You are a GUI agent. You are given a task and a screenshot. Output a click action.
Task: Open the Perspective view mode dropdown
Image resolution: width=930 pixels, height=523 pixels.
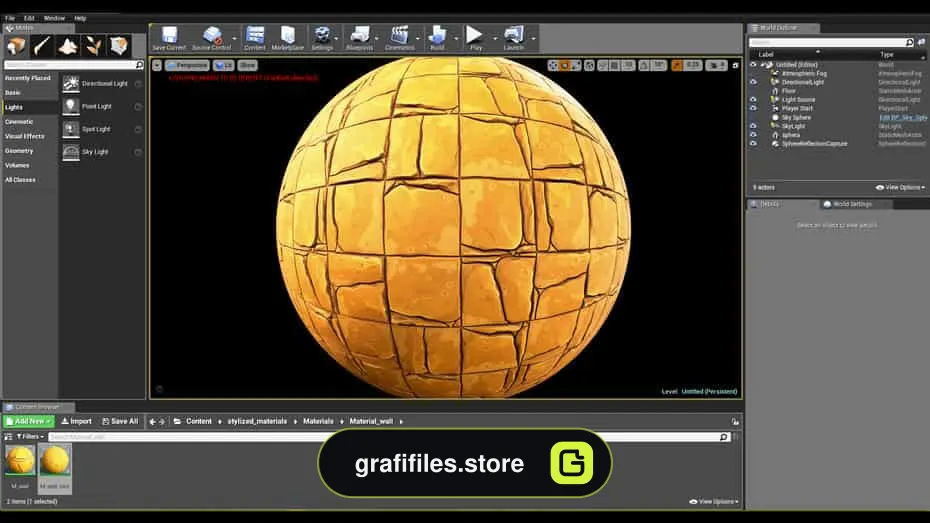(187, 65)
